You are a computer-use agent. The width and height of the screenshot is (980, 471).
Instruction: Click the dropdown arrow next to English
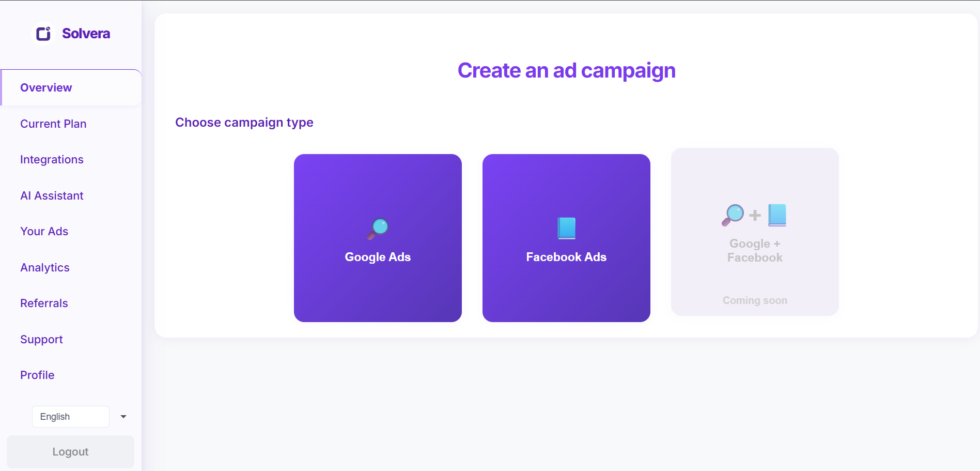point(122,416)
